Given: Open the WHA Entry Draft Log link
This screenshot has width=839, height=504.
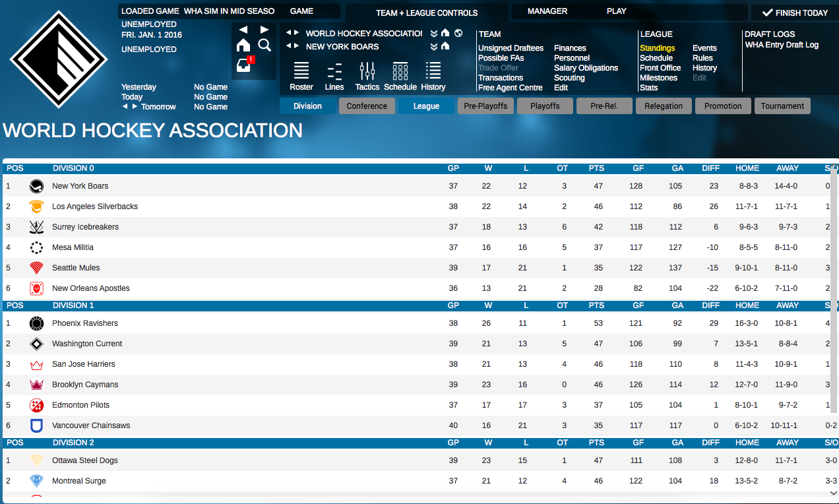Looking at the screenshot, I should point(782,44).
